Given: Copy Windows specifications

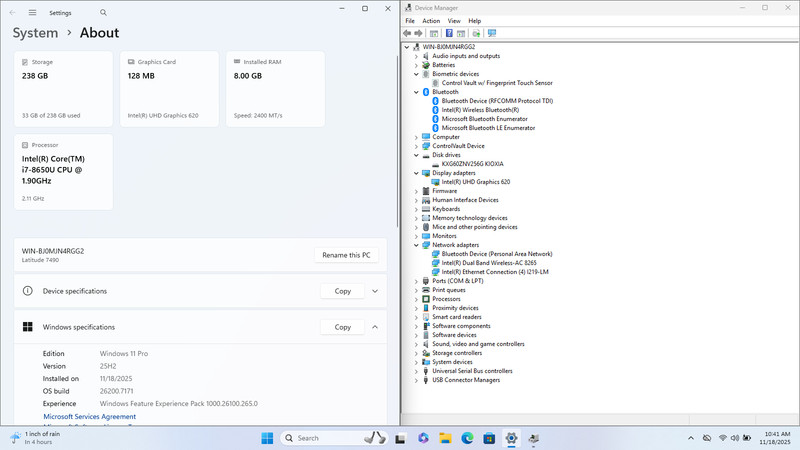Looking at the screenshot, I should point(343,327).
